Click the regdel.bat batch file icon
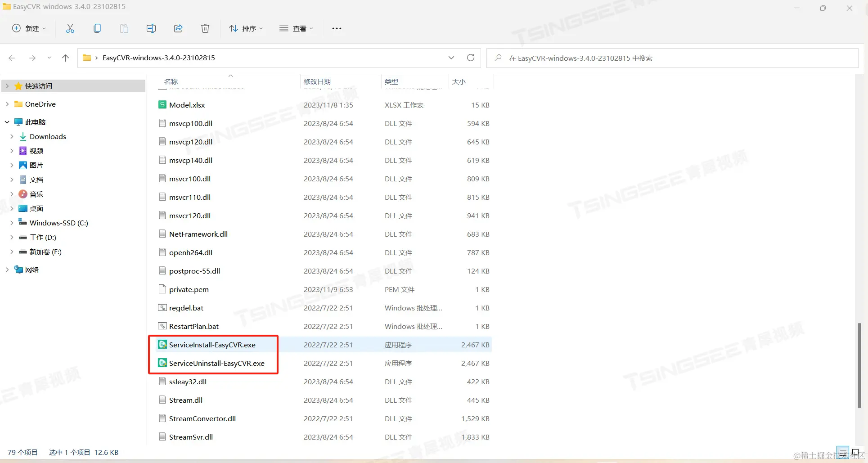 162,308
